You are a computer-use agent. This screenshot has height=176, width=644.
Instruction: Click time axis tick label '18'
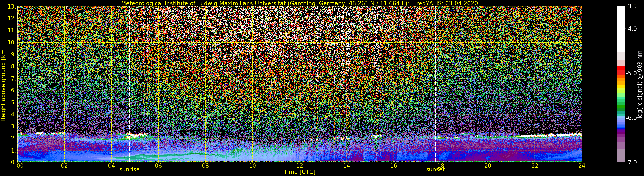[x=441, y=166]
